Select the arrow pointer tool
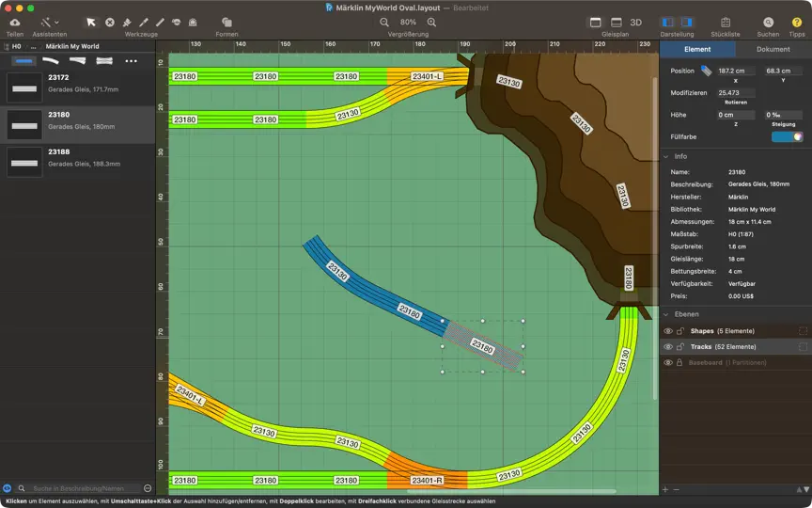812x508 pixels. click(x=91, y=23)
